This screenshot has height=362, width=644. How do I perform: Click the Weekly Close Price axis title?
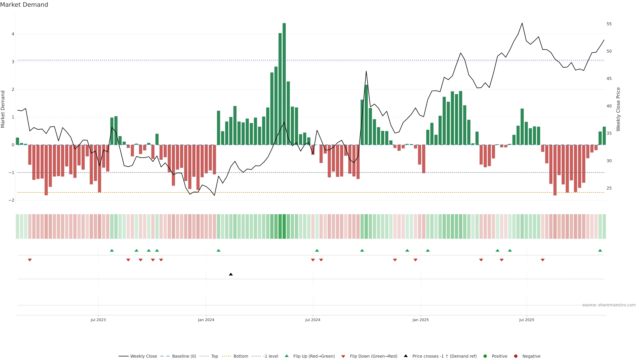(618, 109)
